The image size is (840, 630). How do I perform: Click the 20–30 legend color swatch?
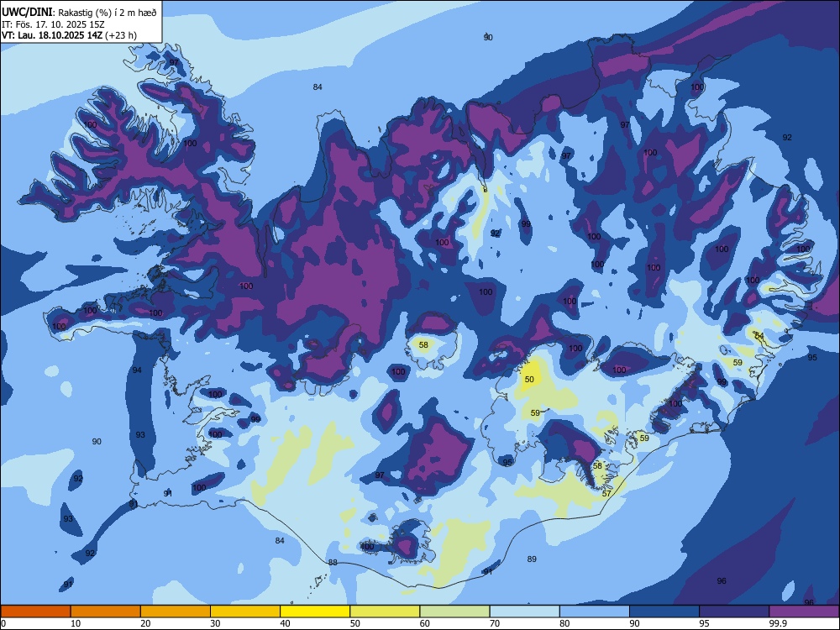[x=176, y=612]
